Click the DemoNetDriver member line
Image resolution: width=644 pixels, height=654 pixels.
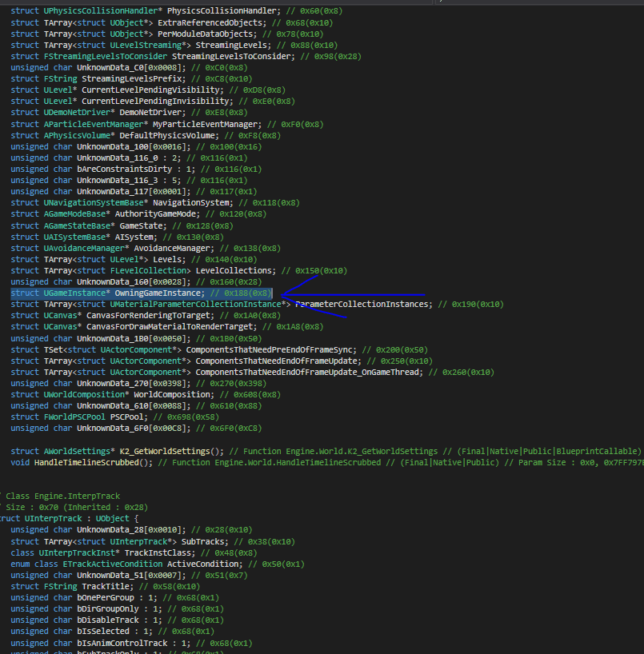point(129,113)
